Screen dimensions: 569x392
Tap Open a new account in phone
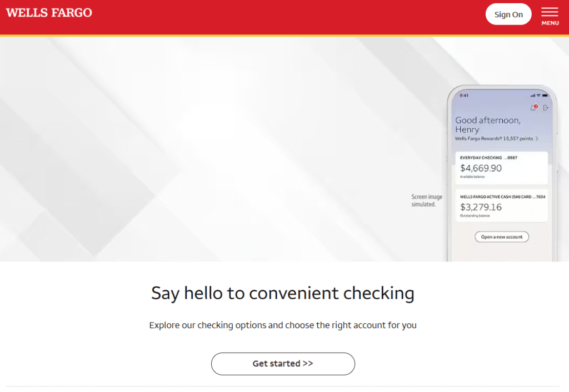pos(501,237)
